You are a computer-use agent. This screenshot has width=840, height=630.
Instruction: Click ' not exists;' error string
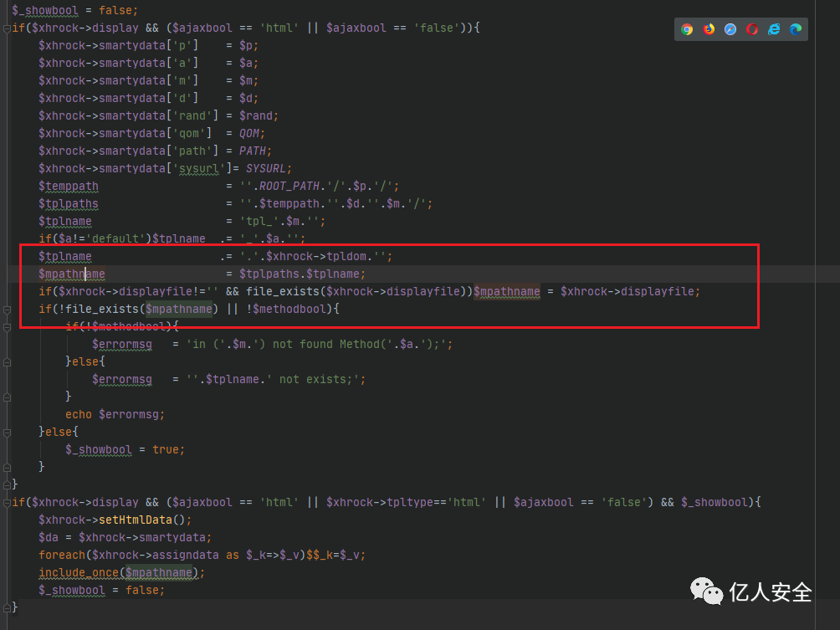(x=315, y=379)
